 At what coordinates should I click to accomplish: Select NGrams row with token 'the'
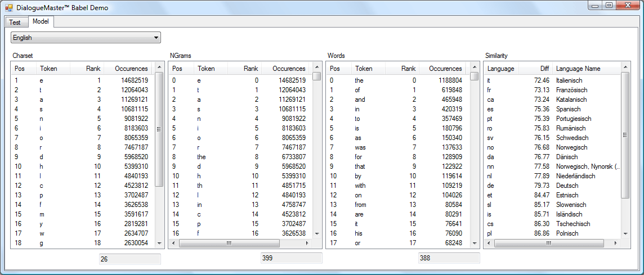[241, 157]
